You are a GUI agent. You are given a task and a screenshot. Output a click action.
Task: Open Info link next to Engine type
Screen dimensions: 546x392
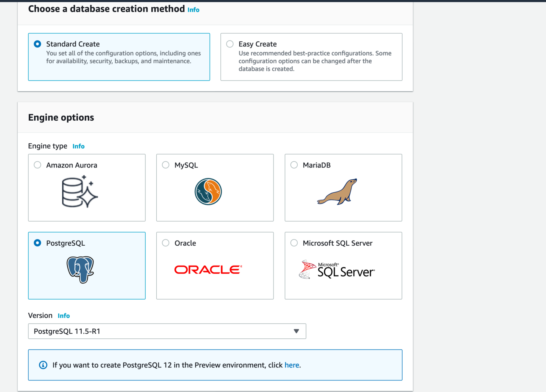[x=79, y=146]
